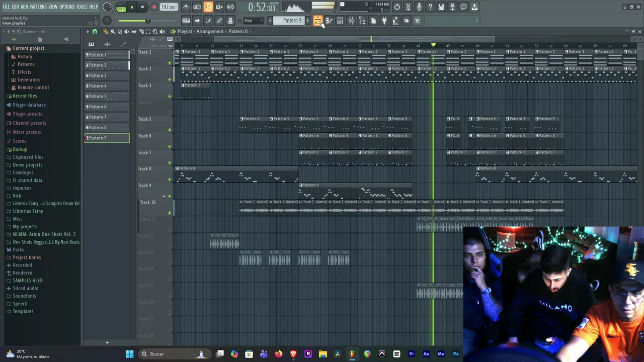Click the link to controller chain icon
The image size is (644, 362).
pyautogui.click(x=219, y=21)
